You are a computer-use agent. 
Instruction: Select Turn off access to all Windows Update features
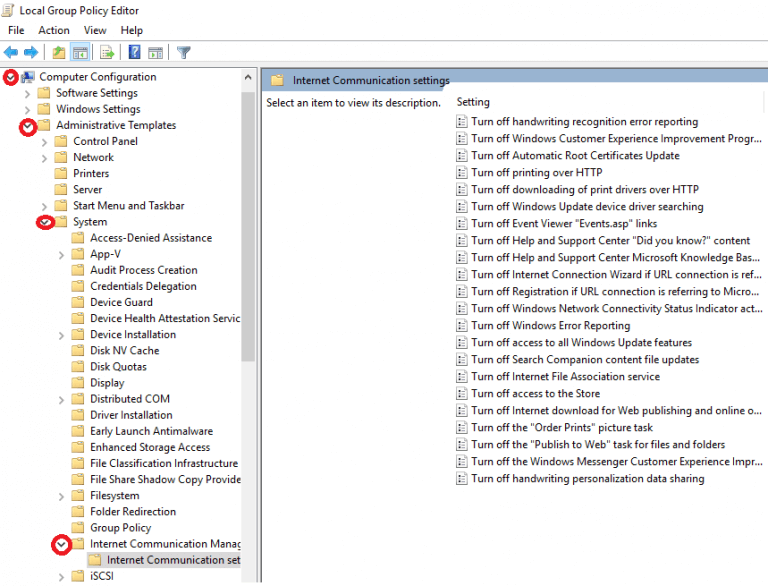click(x=581, y=342)
